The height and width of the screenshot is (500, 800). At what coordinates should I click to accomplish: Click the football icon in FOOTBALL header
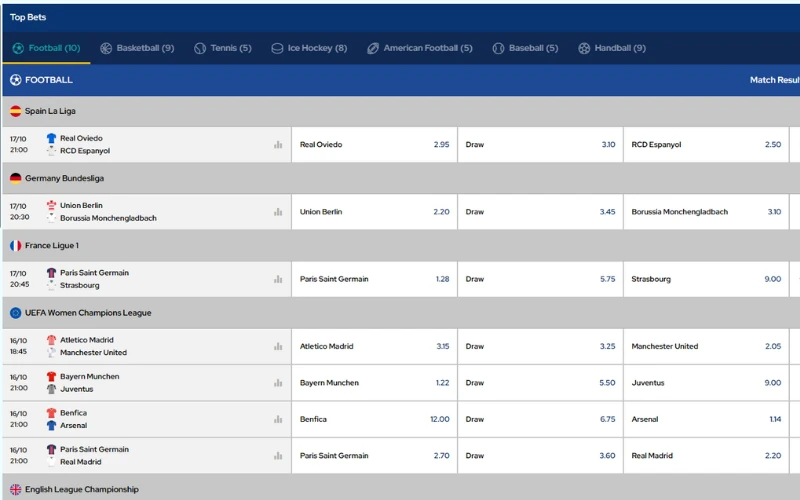[x=15, y=80]
